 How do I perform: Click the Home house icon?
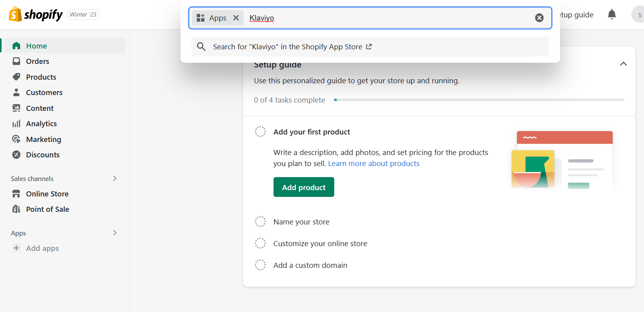tap(16, 46)
